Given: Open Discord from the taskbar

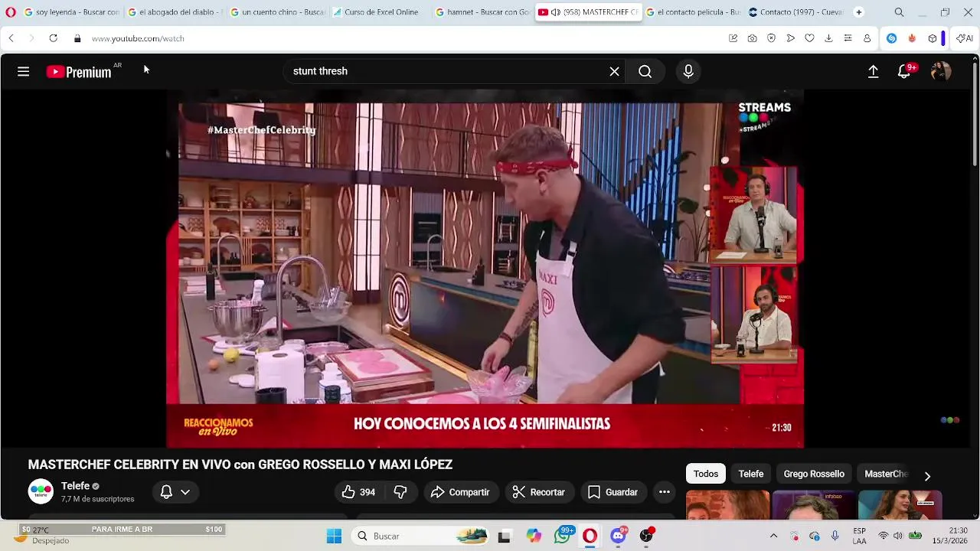Looking at the screenshot, I should click(618, 536).
